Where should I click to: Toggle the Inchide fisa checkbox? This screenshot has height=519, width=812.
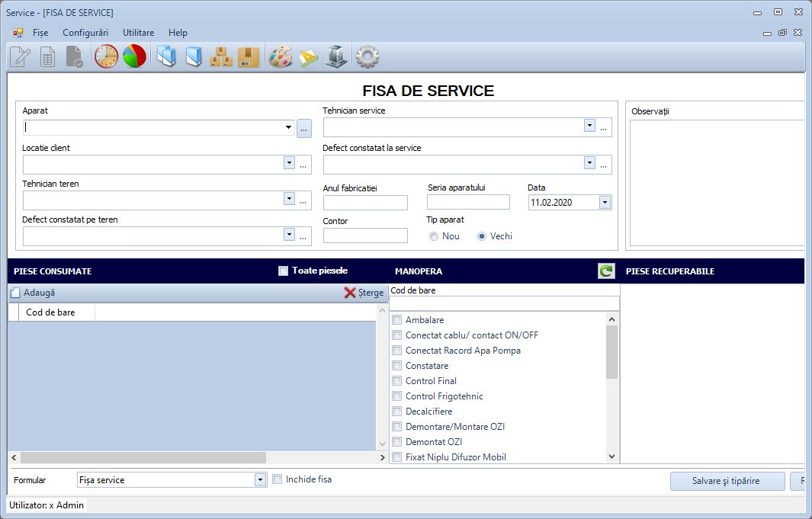click(278, 479)
